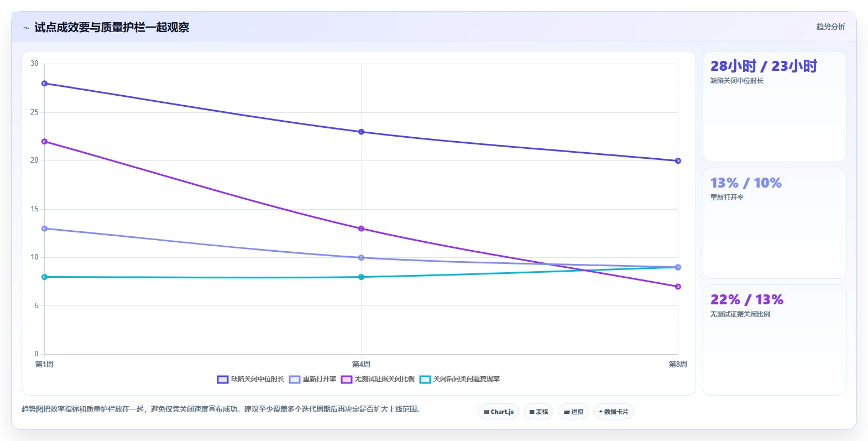The width and height of the screenshot is (868, 441).
Task: Toggle the 缺陷关闭中位时长 legend item
Action: 250,379
